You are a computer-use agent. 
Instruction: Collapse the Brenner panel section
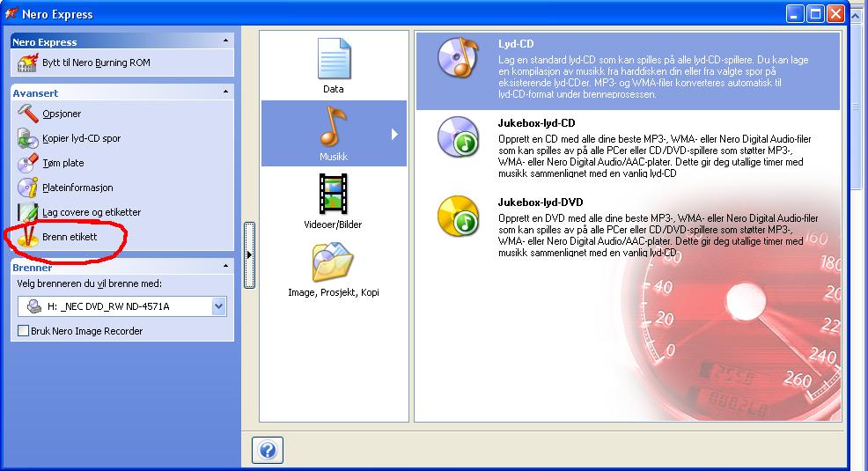pyautogui.click(x=225, y=266)
